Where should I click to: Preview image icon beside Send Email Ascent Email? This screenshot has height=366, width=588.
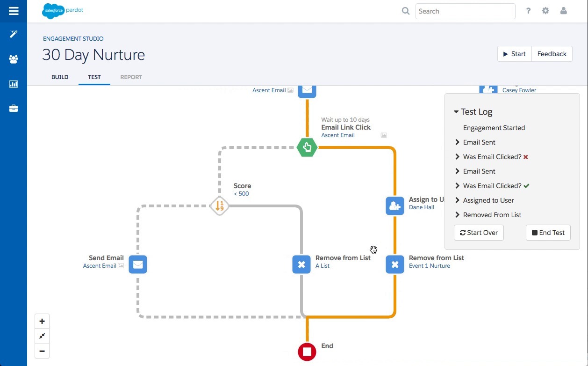121,266
